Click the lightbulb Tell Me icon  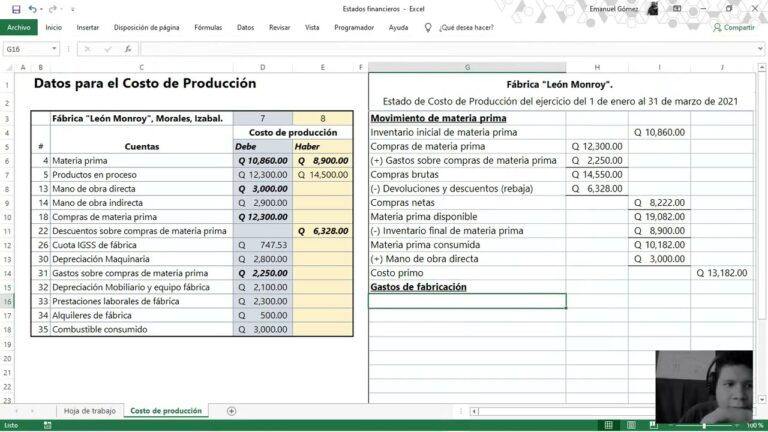(428, 28)
